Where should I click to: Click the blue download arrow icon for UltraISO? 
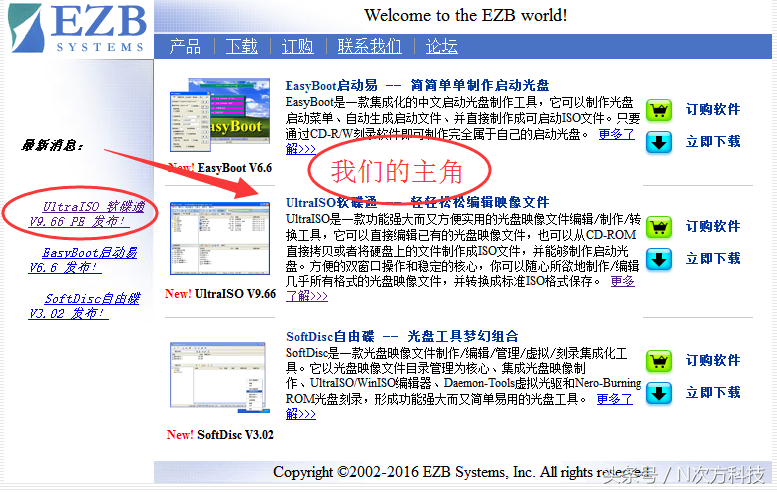(x=659, y=260)
